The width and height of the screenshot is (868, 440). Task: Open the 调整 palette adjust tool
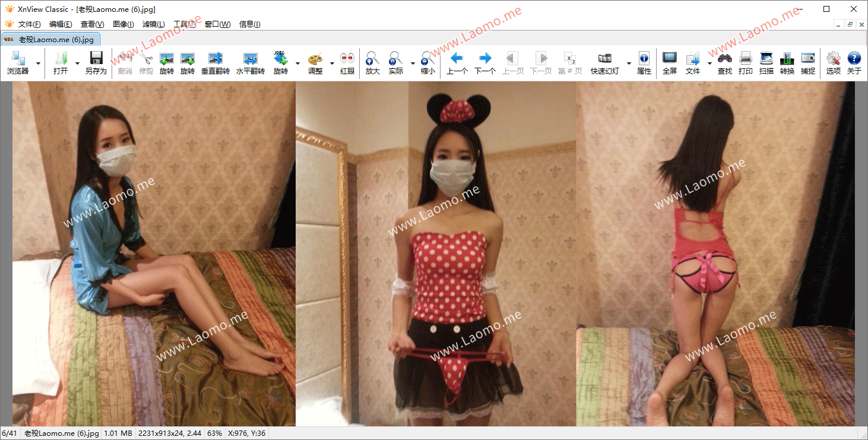coord(315,63)
